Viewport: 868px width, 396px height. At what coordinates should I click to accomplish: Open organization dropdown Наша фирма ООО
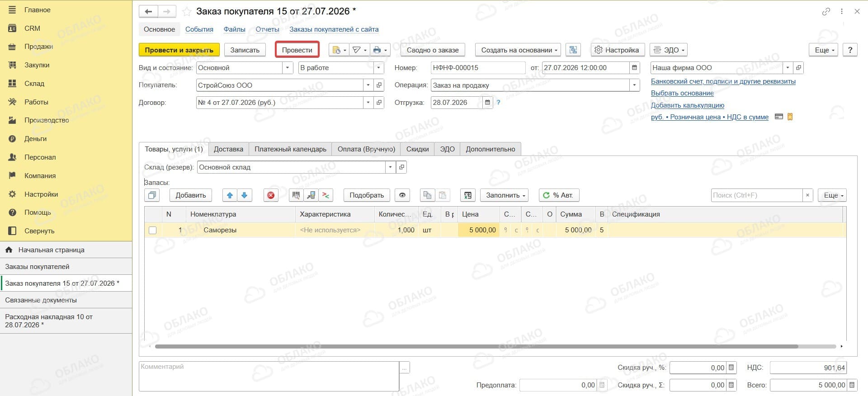click(x=788, y=68)
